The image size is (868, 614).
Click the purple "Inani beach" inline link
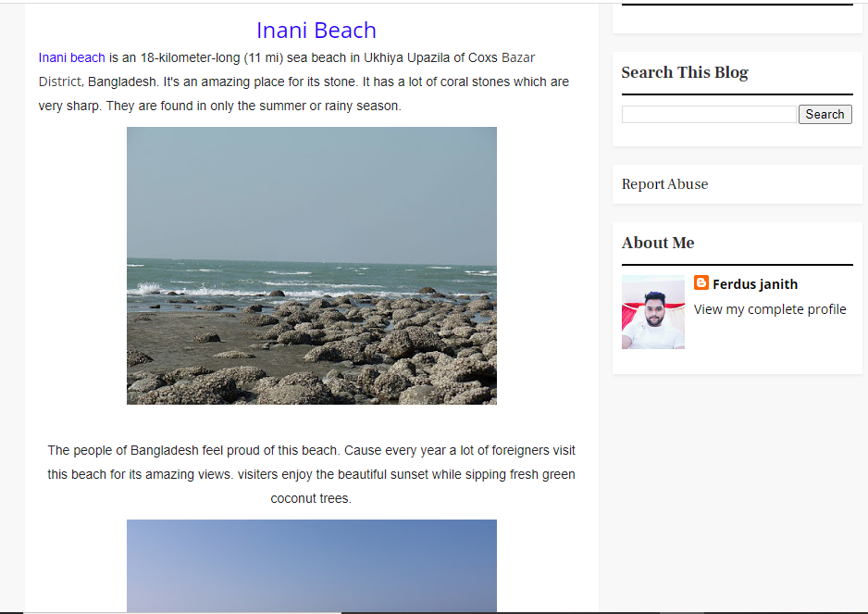(72, 57)
